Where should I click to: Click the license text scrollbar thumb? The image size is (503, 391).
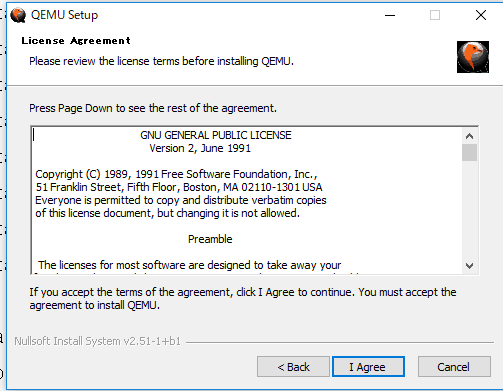click(469, 153)
